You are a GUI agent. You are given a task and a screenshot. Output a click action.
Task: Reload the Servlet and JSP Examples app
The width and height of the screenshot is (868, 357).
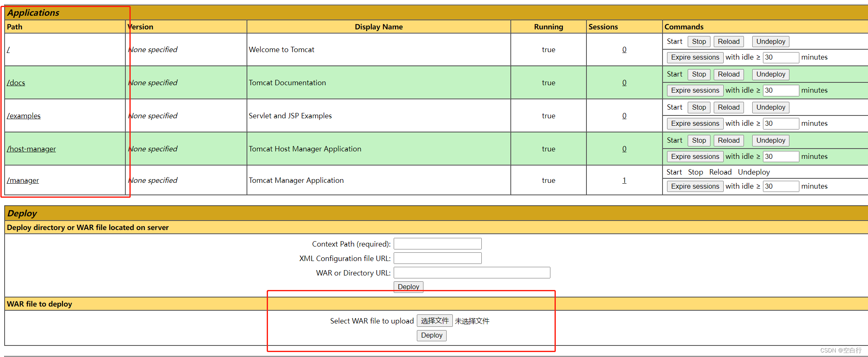[729, 107]
